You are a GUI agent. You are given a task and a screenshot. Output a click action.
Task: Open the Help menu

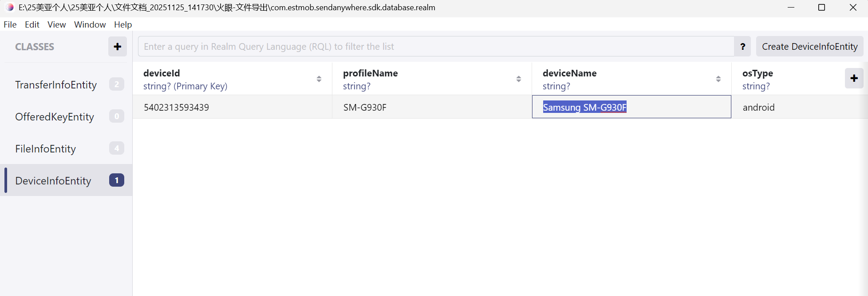tap(123, 24)
